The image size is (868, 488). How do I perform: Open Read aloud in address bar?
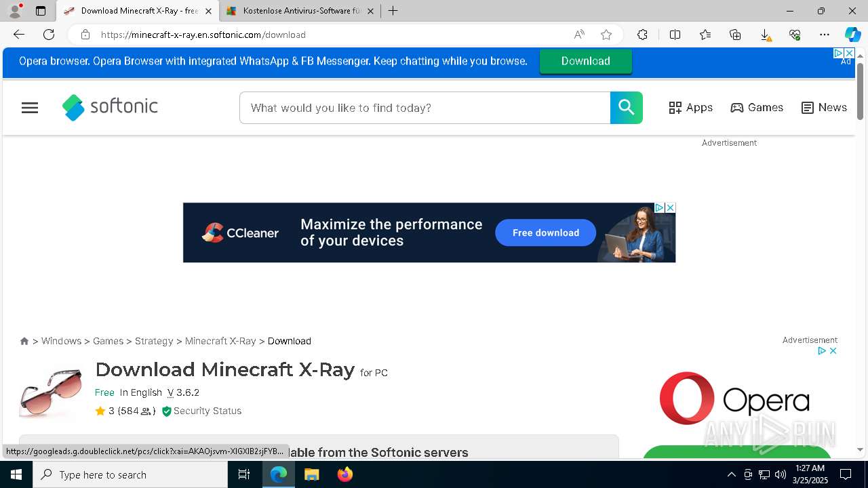click(x=579, y=35)
